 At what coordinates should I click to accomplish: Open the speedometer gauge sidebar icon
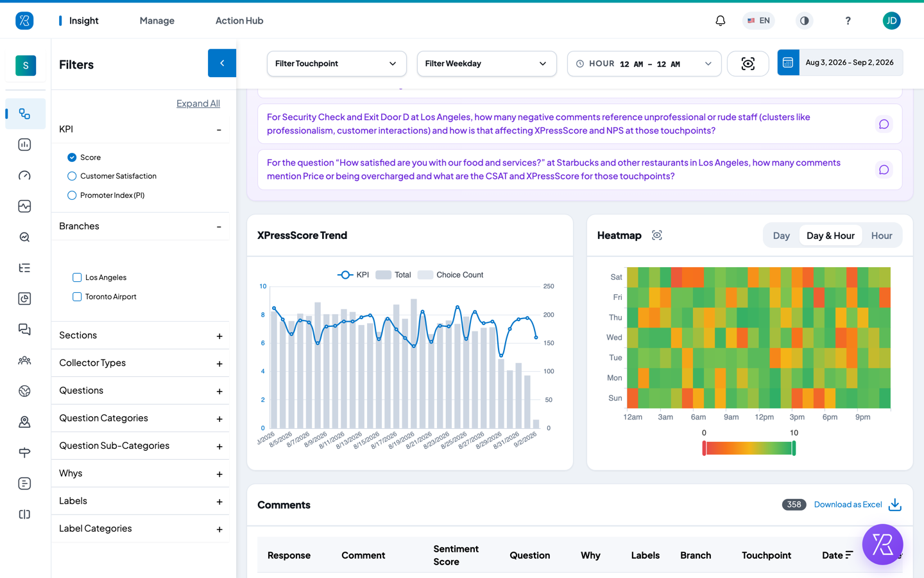point(24,175)
